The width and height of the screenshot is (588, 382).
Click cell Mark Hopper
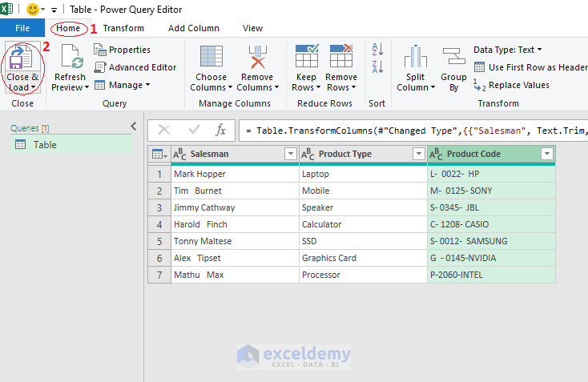pos(236,174)
